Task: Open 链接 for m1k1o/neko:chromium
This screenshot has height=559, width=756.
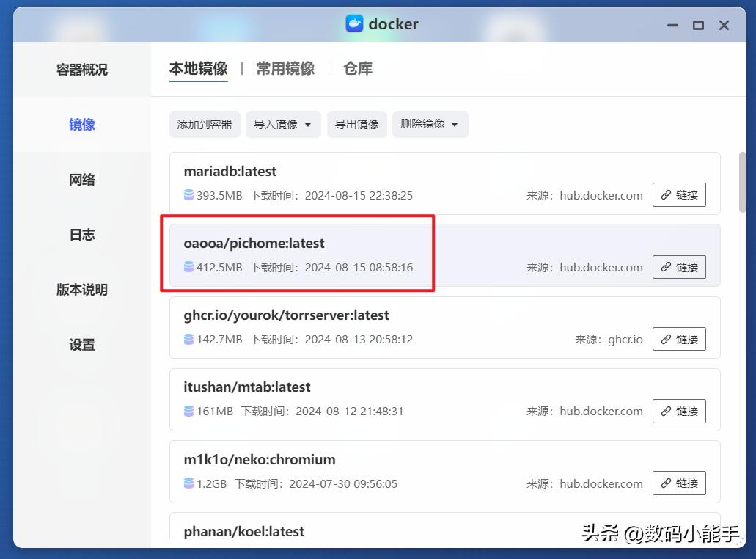Action: (x=679, y=483)
